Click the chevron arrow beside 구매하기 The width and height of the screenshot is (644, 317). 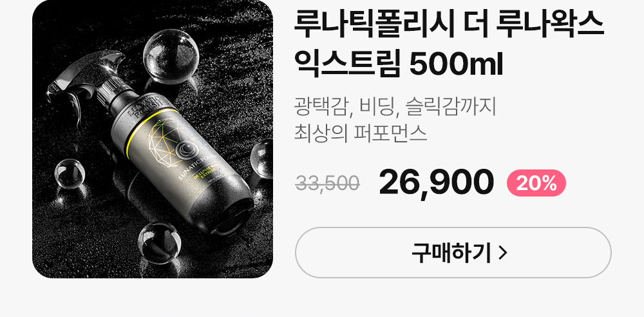pyautogui.click(x=503, y=253)
